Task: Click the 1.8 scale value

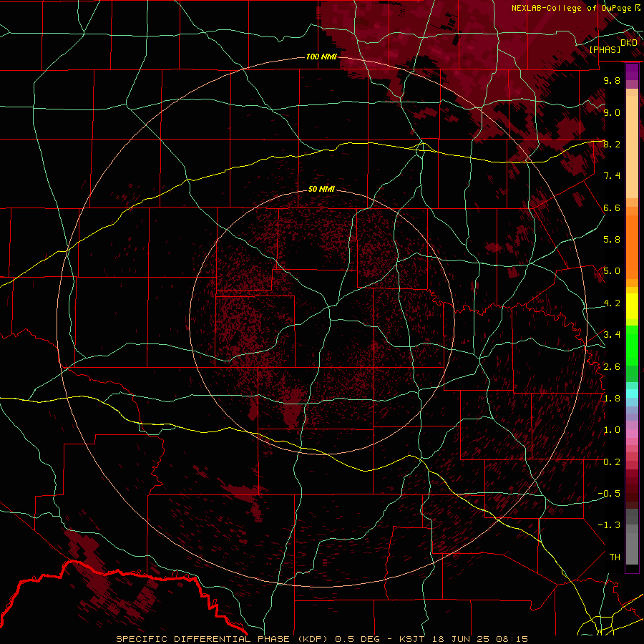Action: click(612, 399)
